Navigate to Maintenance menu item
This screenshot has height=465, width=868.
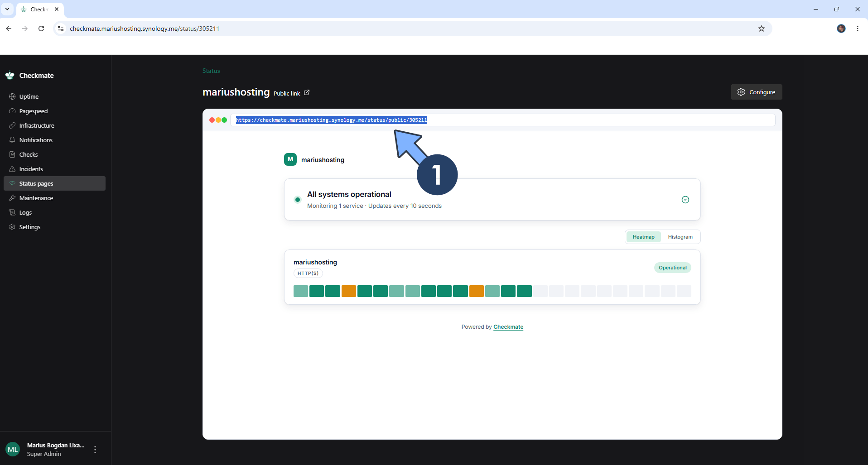pos(54,198)
